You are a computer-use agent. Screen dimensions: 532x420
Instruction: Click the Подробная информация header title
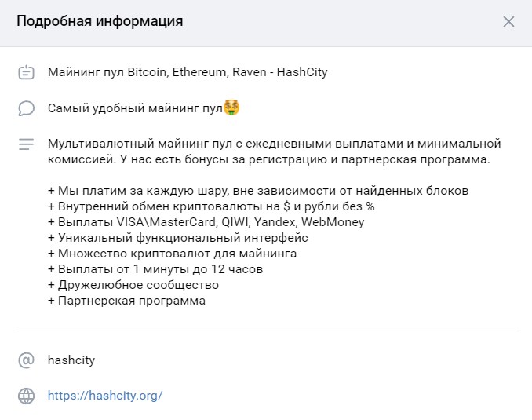click(100, 21)
